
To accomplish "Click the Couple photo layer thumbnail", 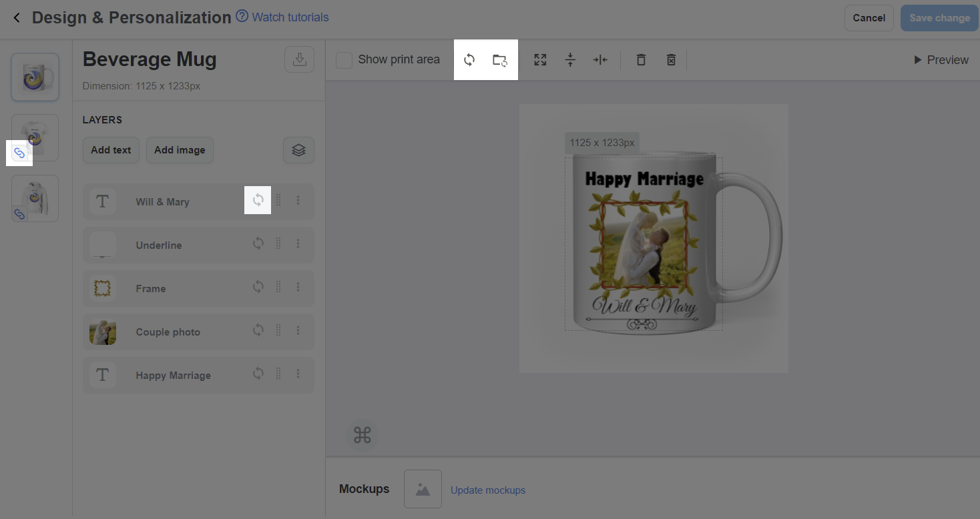I will coord(102,332).
